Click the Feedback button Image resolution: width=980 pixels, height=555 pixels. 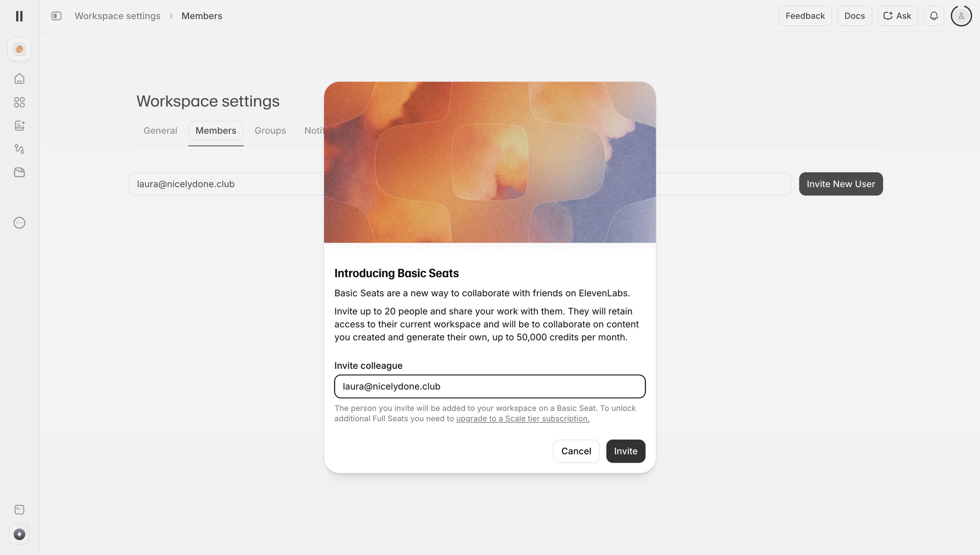tap(805, 16)
